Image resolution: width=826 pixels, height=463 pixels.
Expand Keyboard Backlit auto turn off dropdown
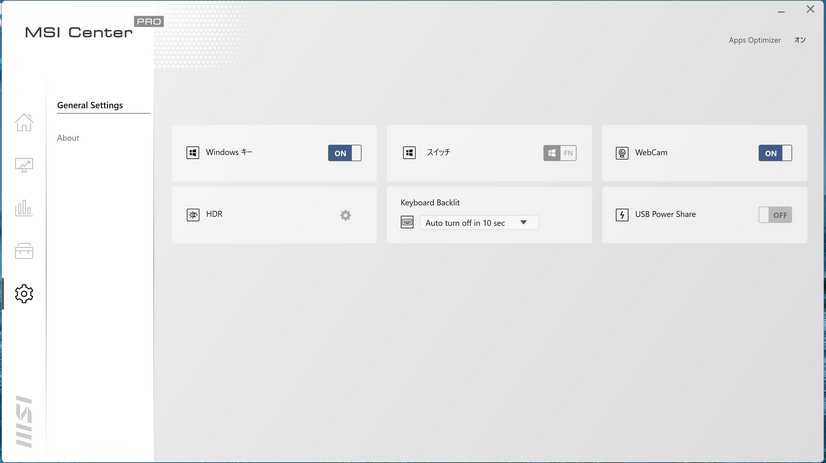point(479,223)
